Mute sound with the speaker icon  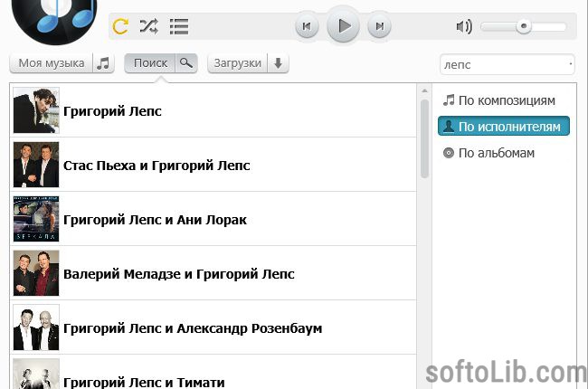click(464, 26)
